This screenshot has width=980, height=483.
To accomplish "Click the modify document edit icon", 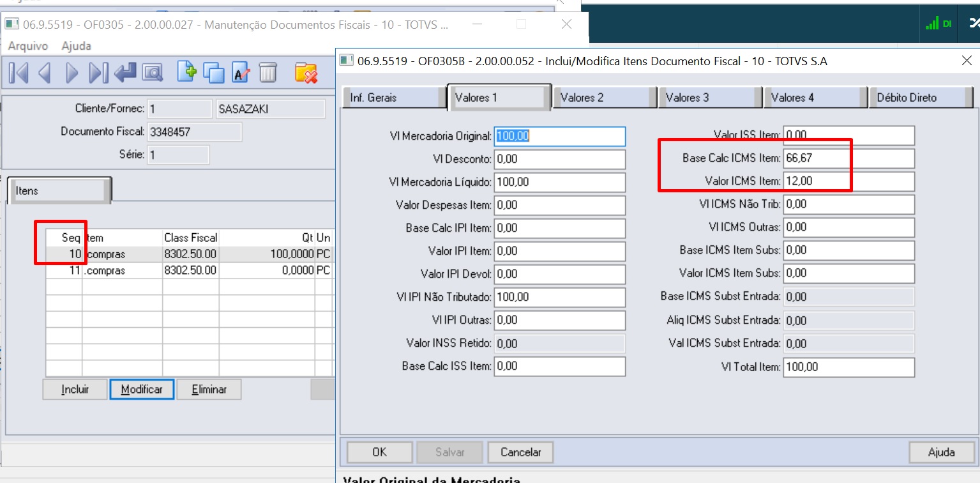I will click(x=241, y=73).
